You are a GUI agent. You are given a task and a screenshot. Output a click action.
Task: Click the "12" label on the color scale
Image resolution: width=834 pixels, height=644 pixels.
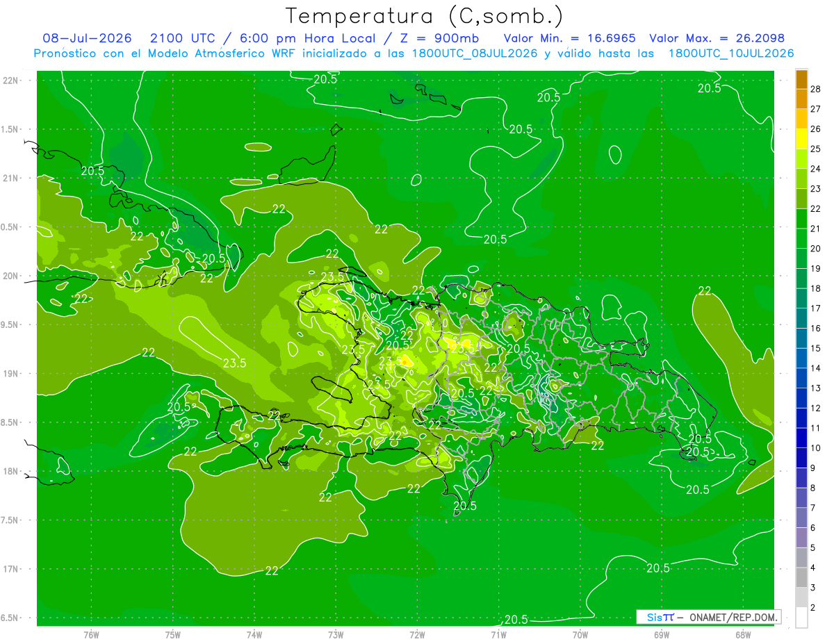[816, 408]
